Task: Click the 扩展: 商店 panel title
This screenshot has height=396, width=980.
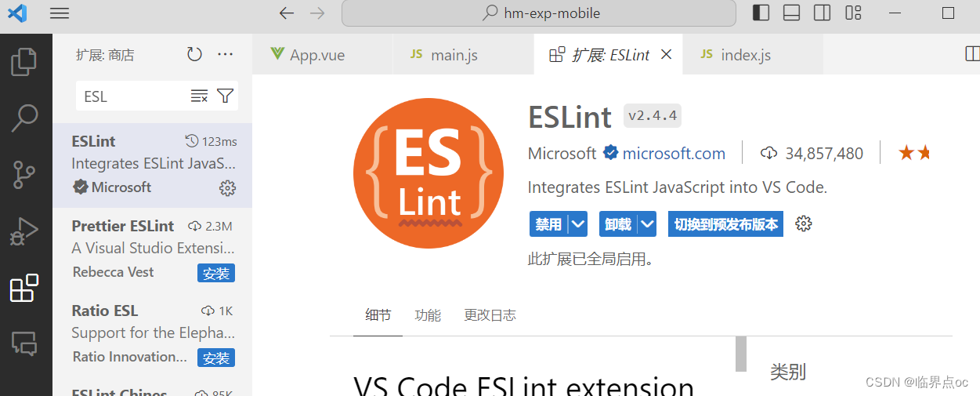Action: click(105, 55)
